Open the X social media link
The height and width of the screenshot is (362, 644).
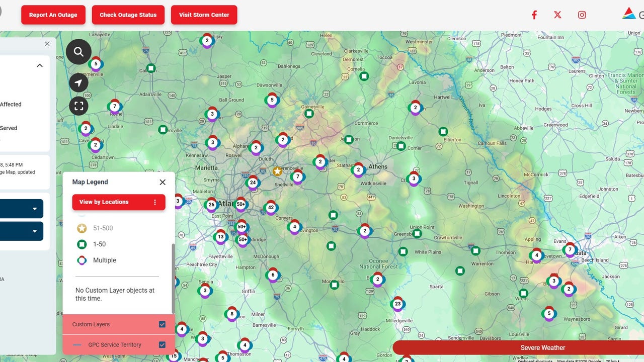[x=557, y=15]
